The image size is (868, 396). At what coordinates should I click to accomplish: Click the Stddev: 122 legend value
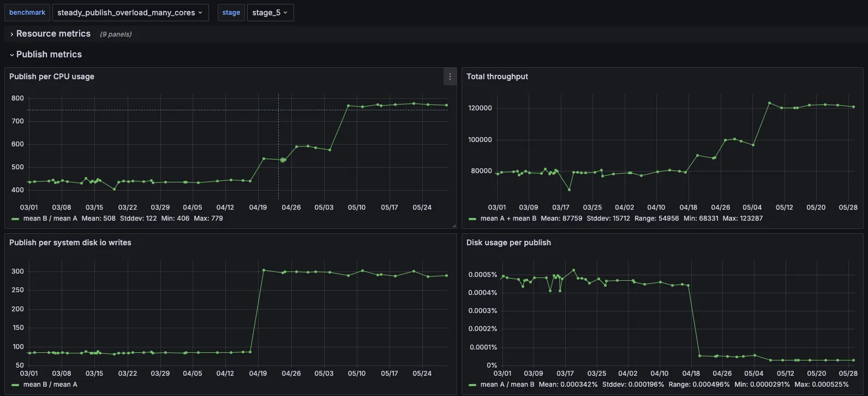[x=139, y=218]
